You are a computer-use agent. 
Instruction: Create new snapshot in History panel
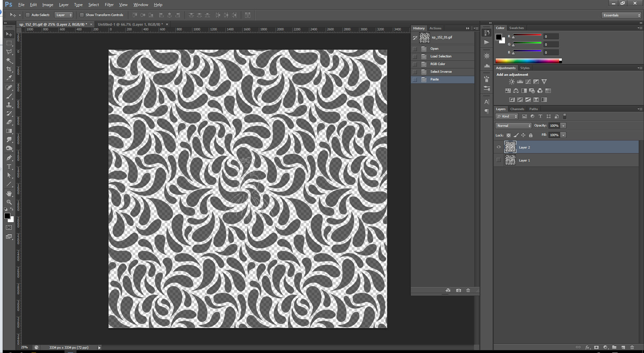coord(458,290)
